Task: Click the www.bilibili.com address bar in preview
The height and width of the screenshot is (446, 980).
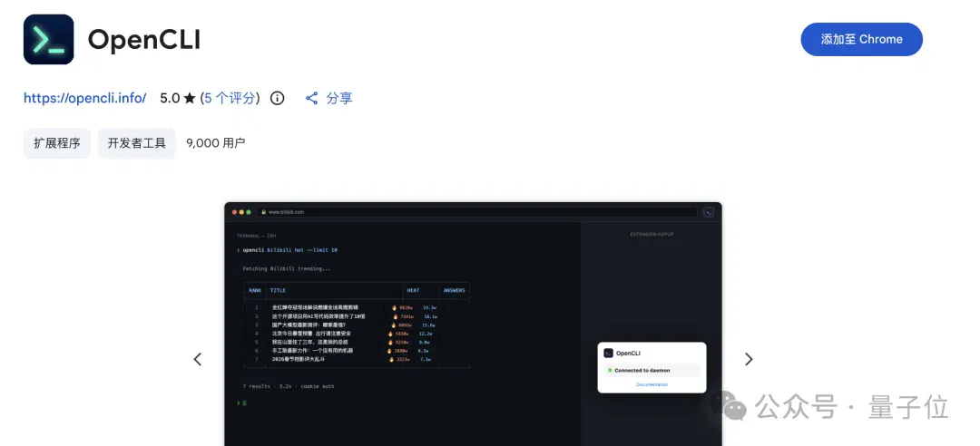Action: [x=479, y=212]
